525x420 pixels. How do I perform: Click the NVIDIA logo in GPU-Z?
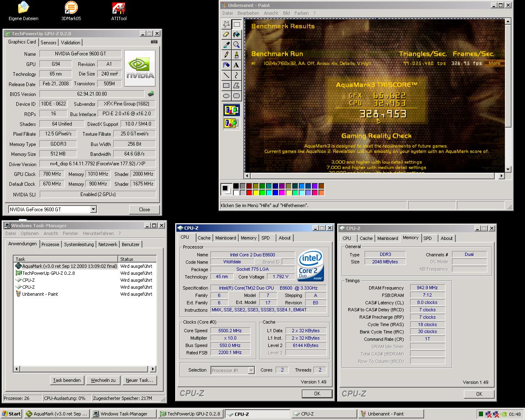click(x=140, y=68)
